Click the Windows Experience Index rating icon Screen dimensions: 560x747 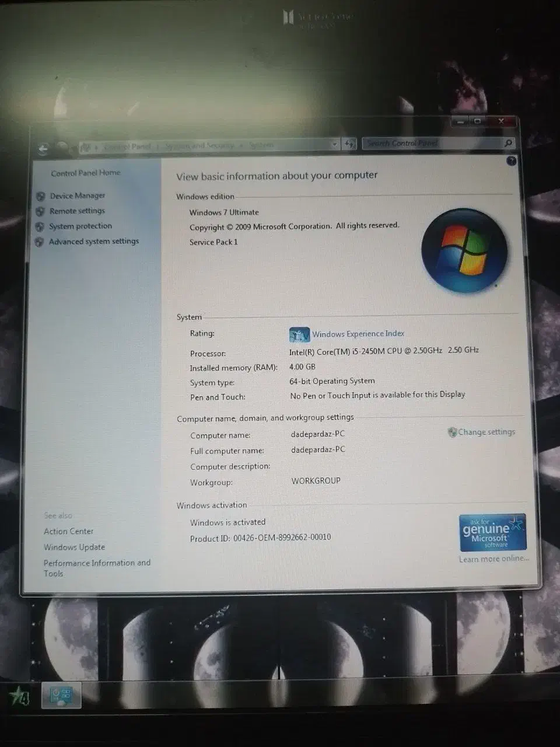point(299,334)
